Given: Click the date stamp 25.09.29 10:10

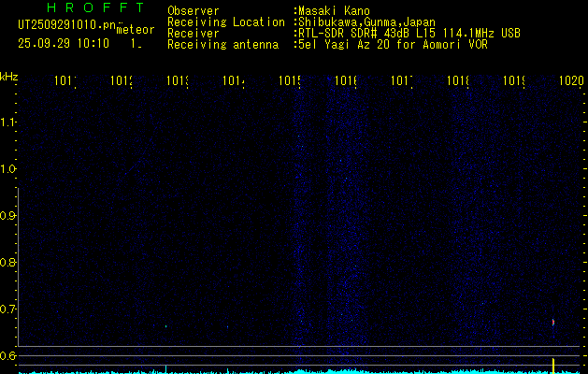Looking at the screenshot, I should 64,43.
